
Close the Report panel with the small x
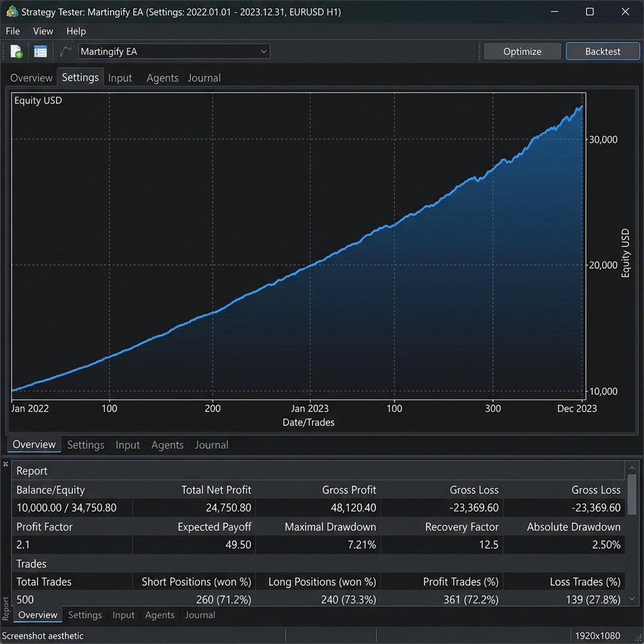click(x=6, y=464)
